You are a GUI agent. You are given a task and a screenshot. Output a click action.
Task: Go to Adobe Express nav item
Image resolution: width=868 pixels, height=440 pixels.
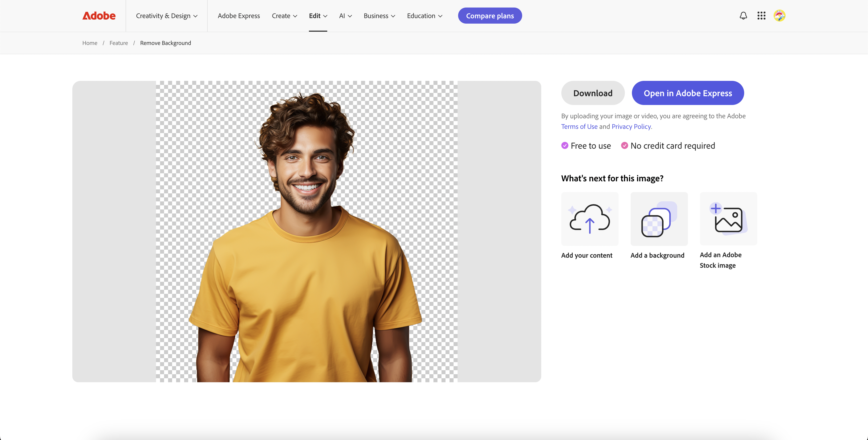(239, 16)
